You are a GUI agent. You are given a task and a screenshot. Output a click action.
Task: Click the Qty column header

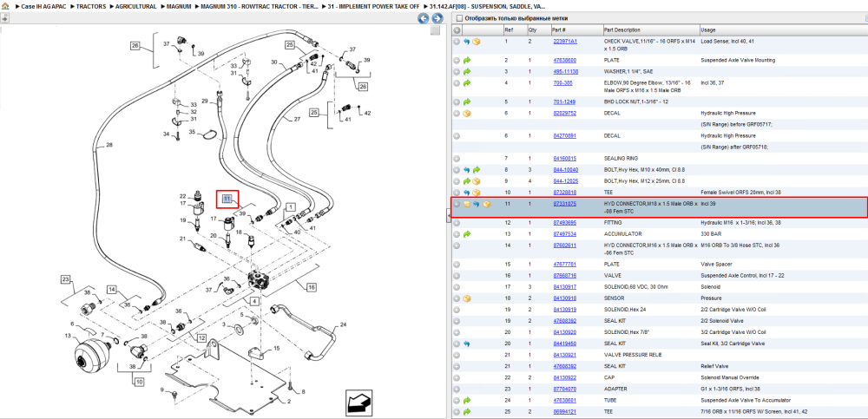pyautogui.click(x=533, y=29)
